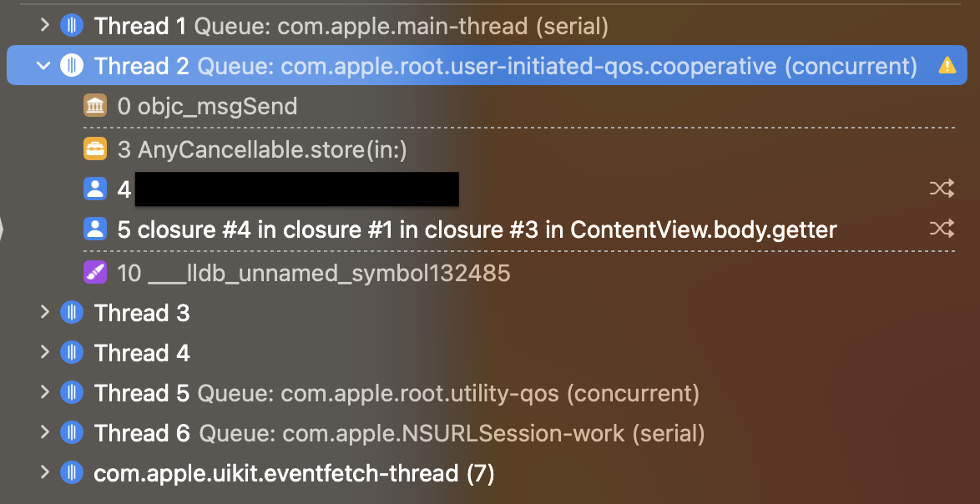Click the Thread 1 blue thread icon
Viewport: 980px width, 504px height.
tap(73, 26)
